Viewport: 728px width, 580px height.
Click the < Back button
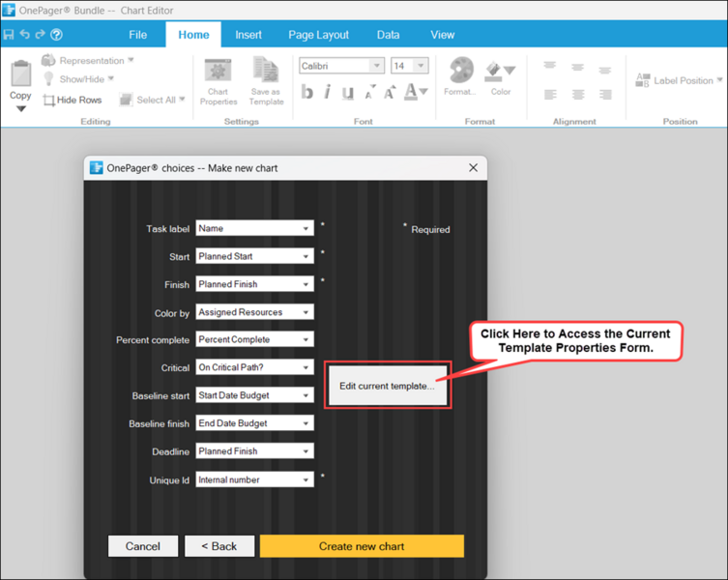click(219, 546)
